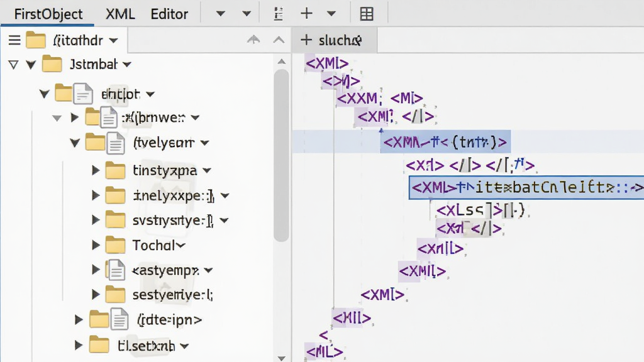Click folder icon of 'Tochal'
The image size is (644, 362).
pyautogui.click(x=116, y=245)
